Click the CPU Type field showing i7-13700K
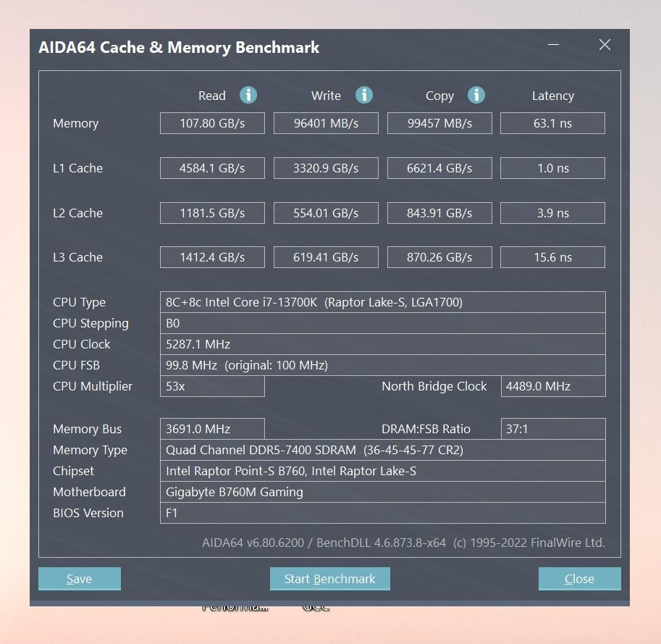661x644 pixels. (383, 302)
